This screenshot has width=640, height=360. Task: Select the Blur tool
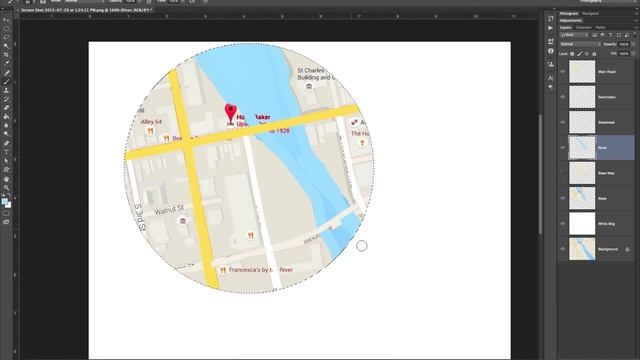click(6, 125)
